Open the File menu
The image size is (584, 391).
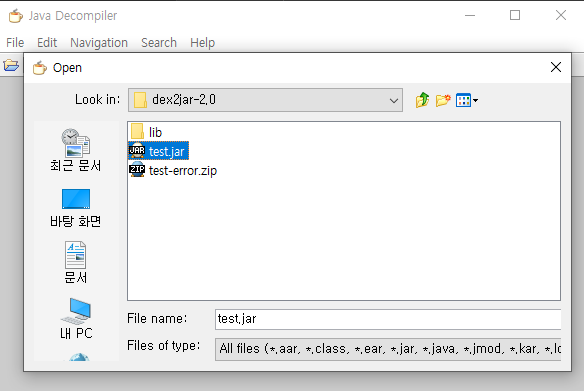pos(15,42)
